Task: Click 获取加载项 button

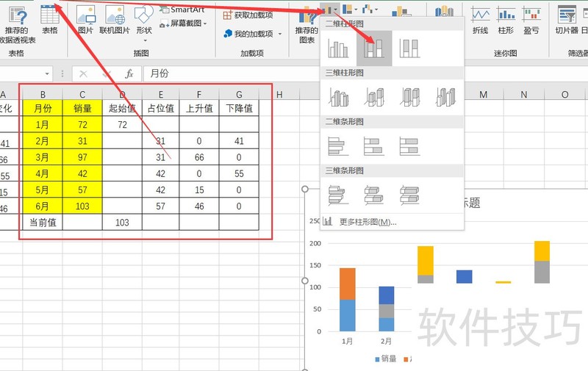Action: 246,15
